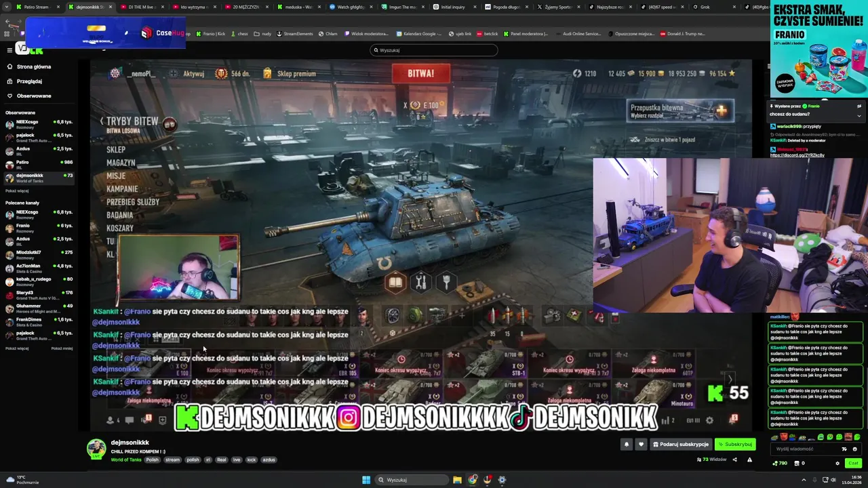Viewport: 868px width, 488px height.
Task: Click the azdus stream tag
Action: pos(269,460)
